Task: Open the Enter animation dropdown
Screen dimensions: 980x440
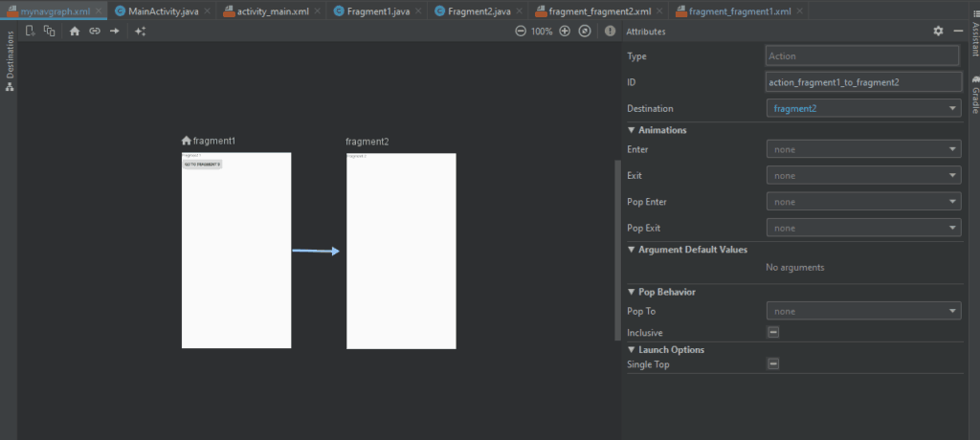Action: (x=863, y=149)
